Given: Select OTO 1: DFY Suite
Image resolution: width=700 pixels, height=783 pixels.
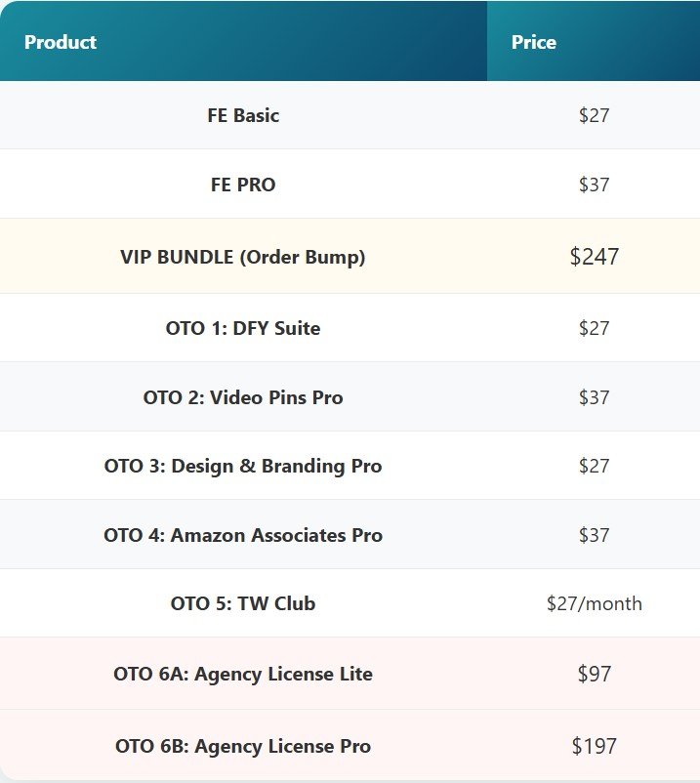Looking at the screenshot, I should [243, 328].
